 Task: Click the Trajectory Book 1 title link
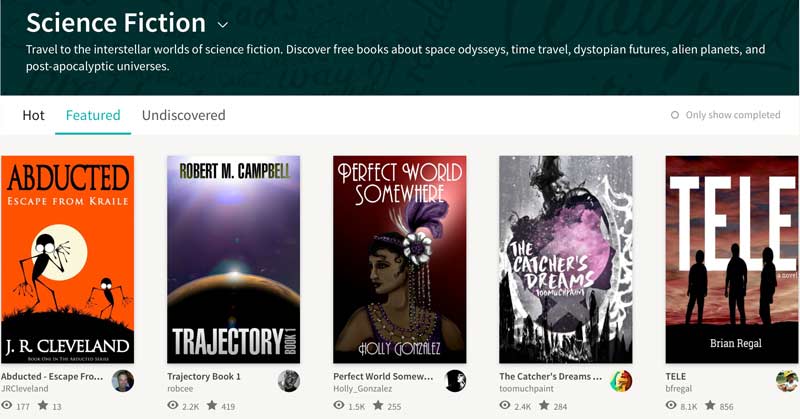tap(204, 376)
